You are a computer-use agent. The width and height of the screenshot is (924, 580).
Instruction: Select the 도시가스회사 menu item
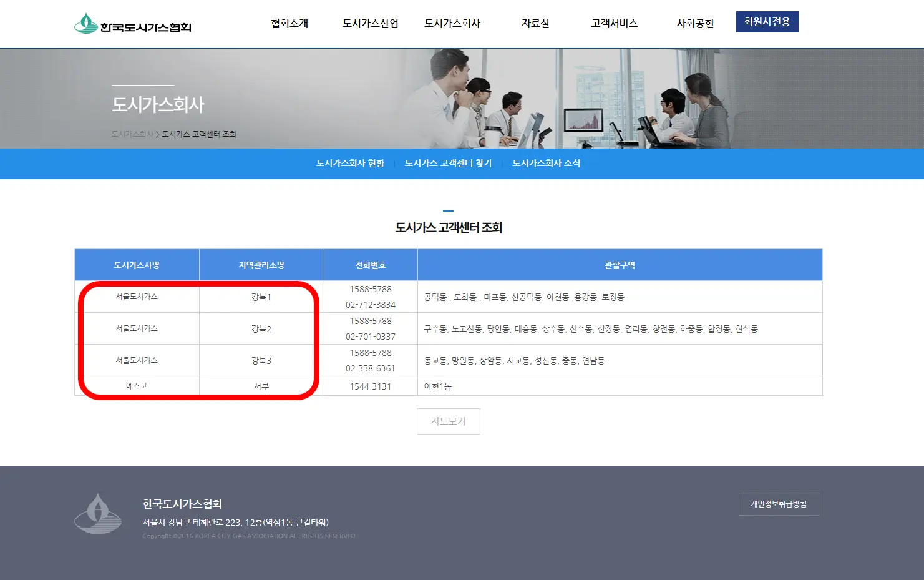click(452, 23)
